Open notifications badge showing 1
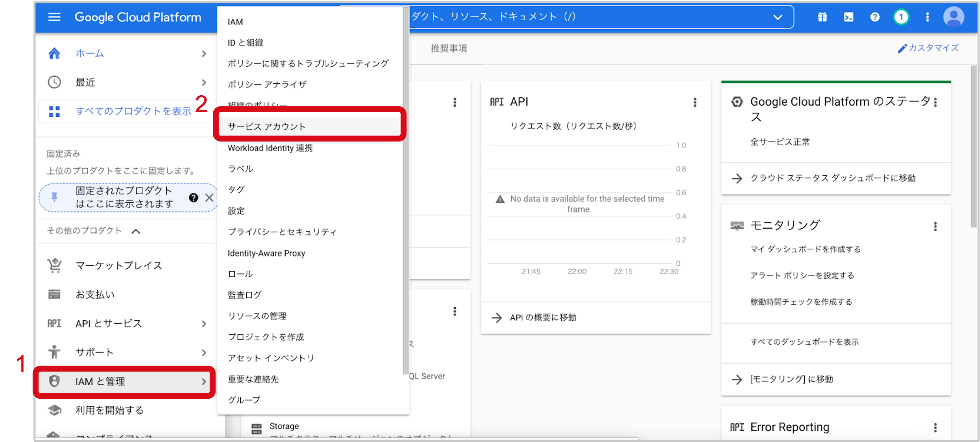Screen dimensions: 980x442 (901, 17)
